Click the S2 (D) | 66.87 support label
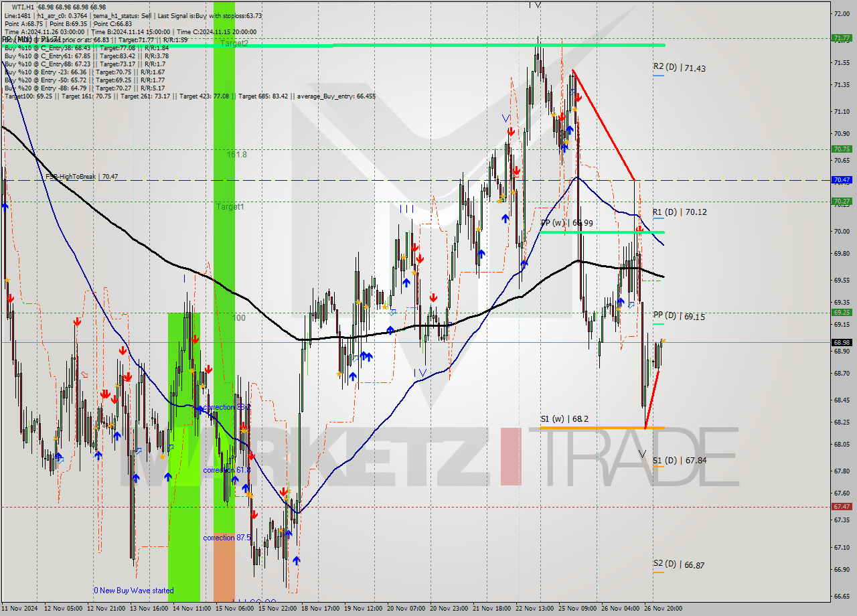 pos(678,565)
